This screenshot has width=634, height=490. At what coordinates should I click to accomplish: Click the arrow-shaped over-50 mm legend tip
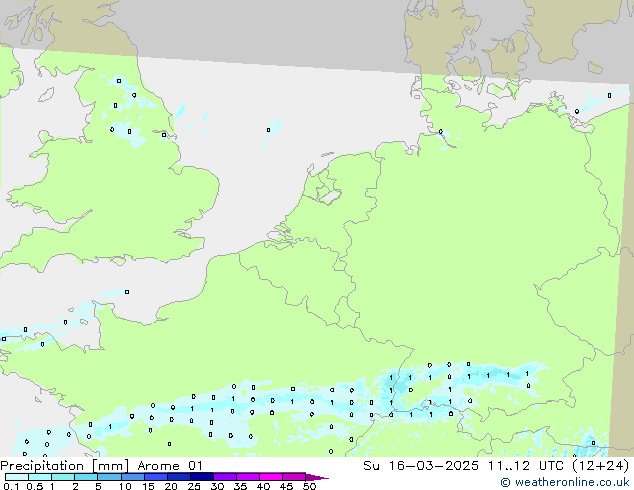click(316, 477)
